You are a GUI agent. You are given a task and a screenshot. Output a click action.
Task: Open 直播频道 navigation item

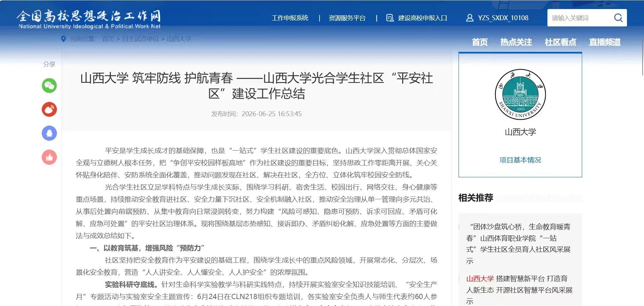[605, 42]
